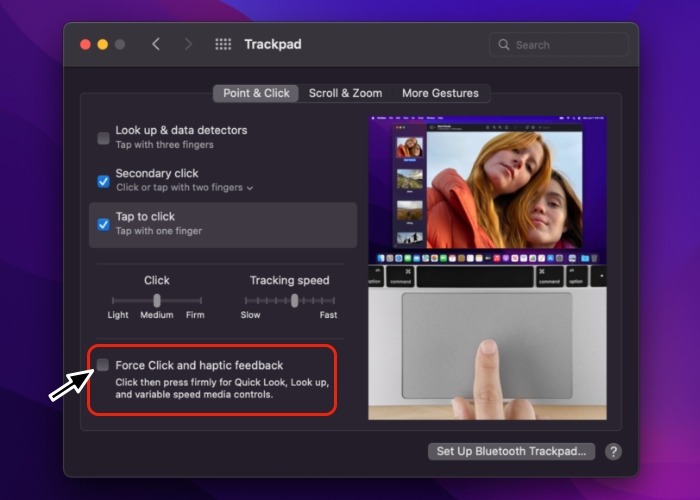Select the Point & Click tab
The width and height of the screenshot is (700, 500).
(x=256, y=93)
